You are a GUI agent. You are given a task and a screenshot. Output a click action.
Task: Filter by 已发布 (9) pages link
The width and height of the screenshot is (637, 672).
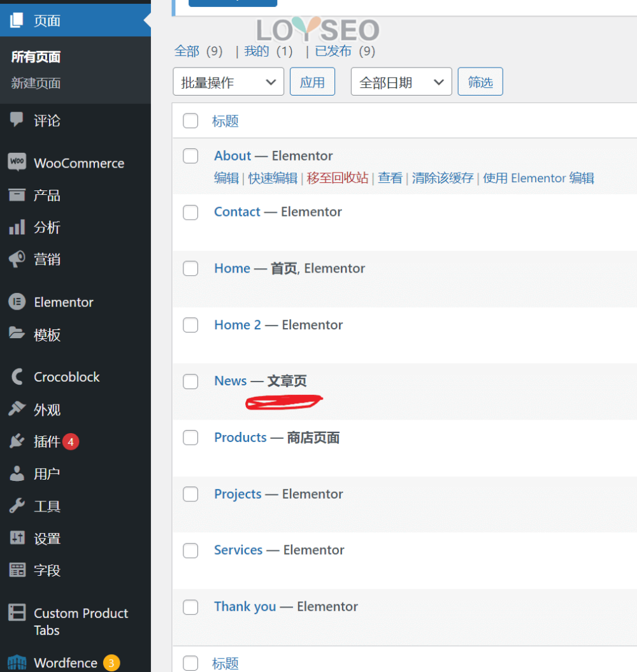pyautogui.click(x=345, y=52)
